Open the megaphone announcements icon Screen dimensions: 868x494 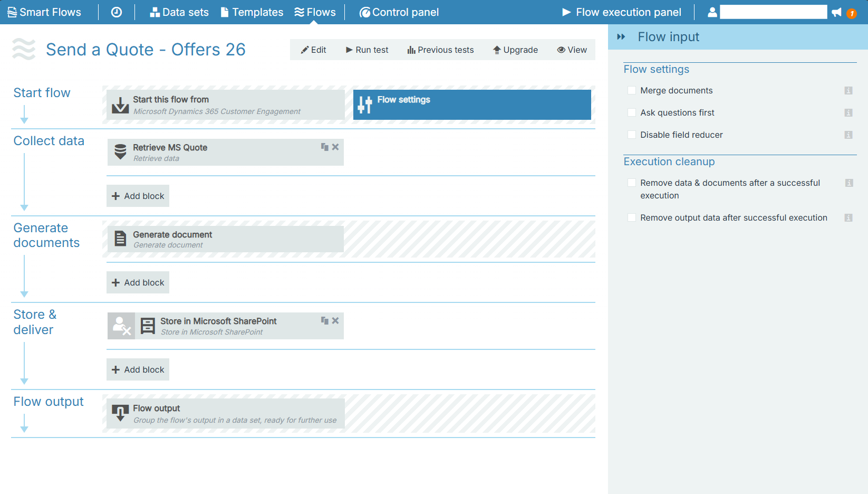837,12
